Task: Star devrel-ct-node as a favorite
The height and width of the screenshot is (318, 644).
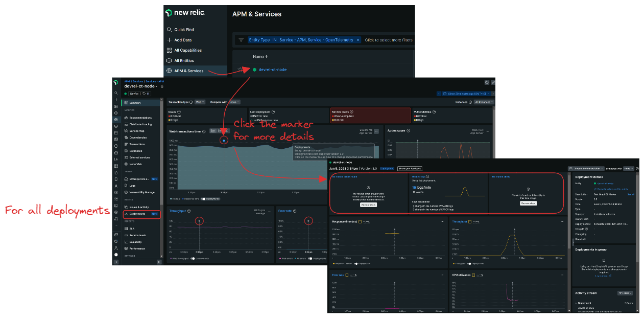Action: tap(162, 87)
